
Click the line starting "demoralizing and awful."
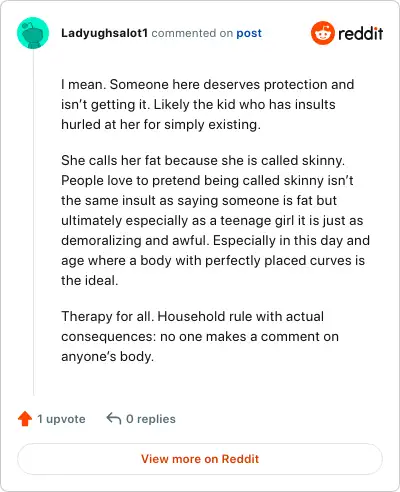pos(215,240)
